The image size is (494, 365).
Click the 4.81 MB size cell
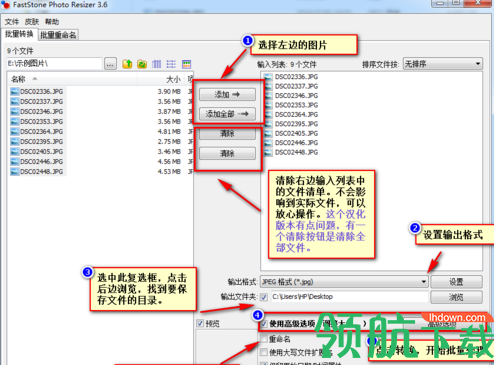(169, 131)
